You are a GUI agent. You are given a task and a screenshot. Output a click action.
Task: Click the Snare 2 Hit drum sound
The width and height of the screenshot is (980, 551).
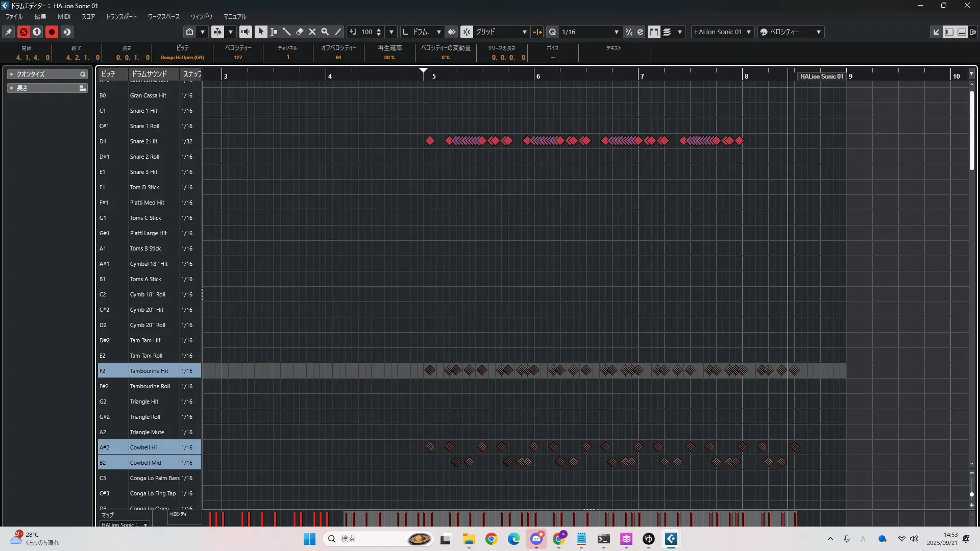143,141
